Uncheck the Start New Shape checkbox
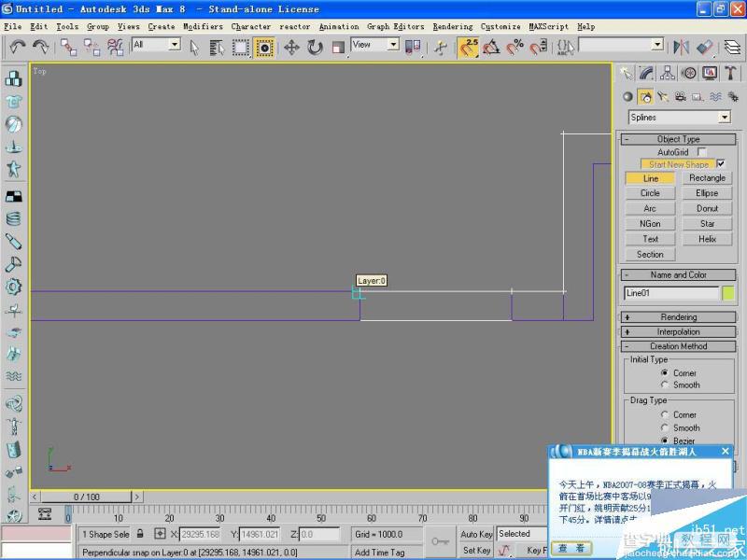 [x=721, y=164]
